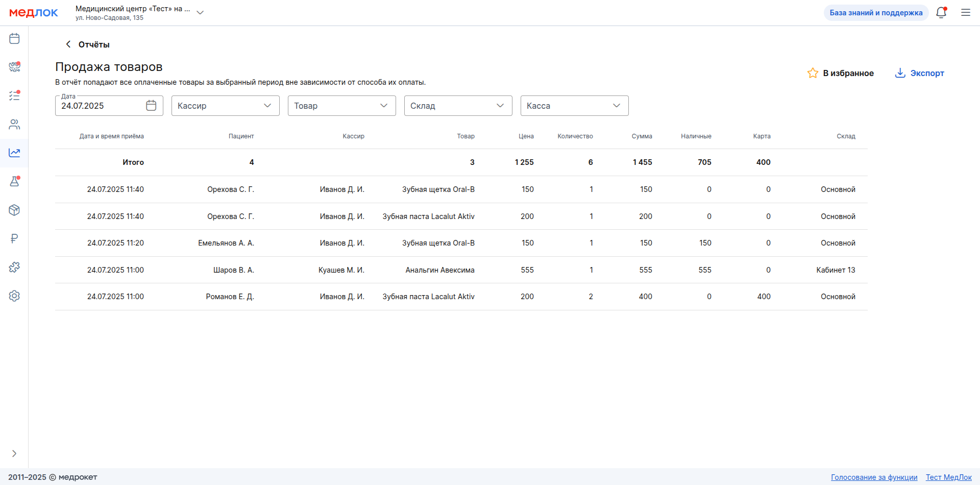Return to the Отчёты page

(x=94, y=44)
